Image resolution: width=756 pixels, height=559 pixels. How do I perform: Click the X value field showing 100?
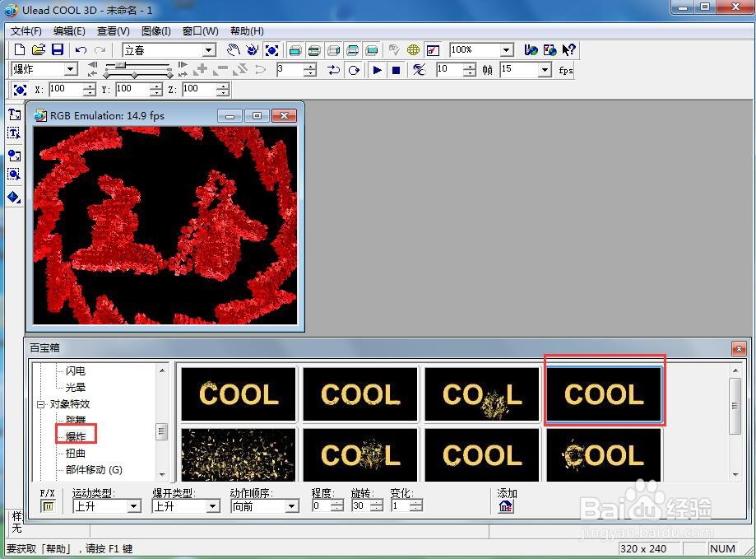click(x=66, y=89)
